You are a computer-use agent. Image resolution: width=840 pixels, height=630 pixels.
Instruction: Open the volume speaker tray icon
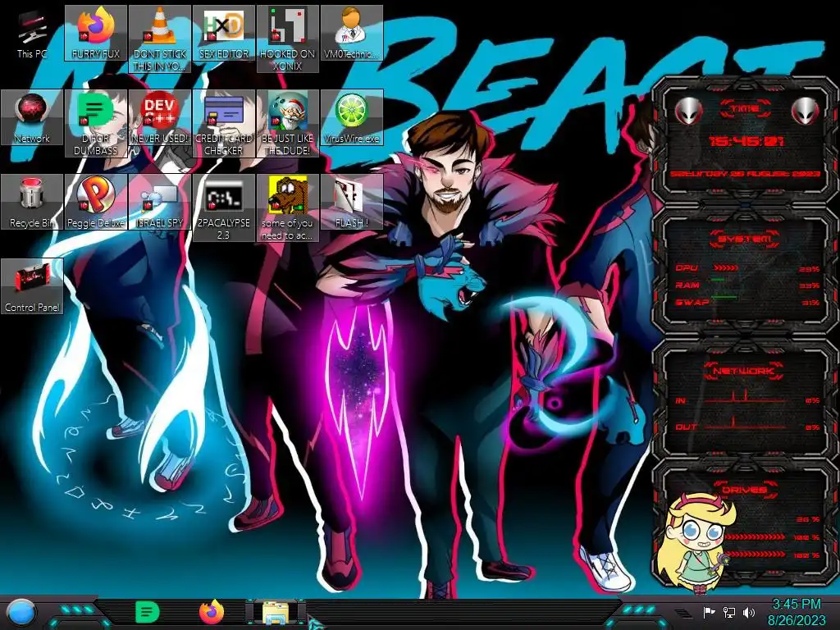(x=749, y=612)
